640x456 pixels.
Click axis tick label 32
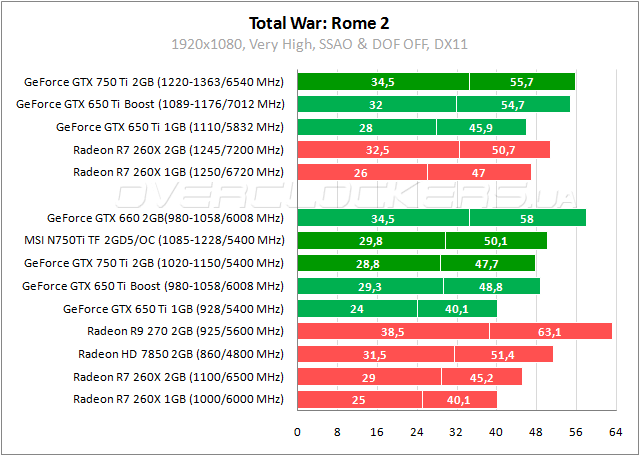coord(456,432)
